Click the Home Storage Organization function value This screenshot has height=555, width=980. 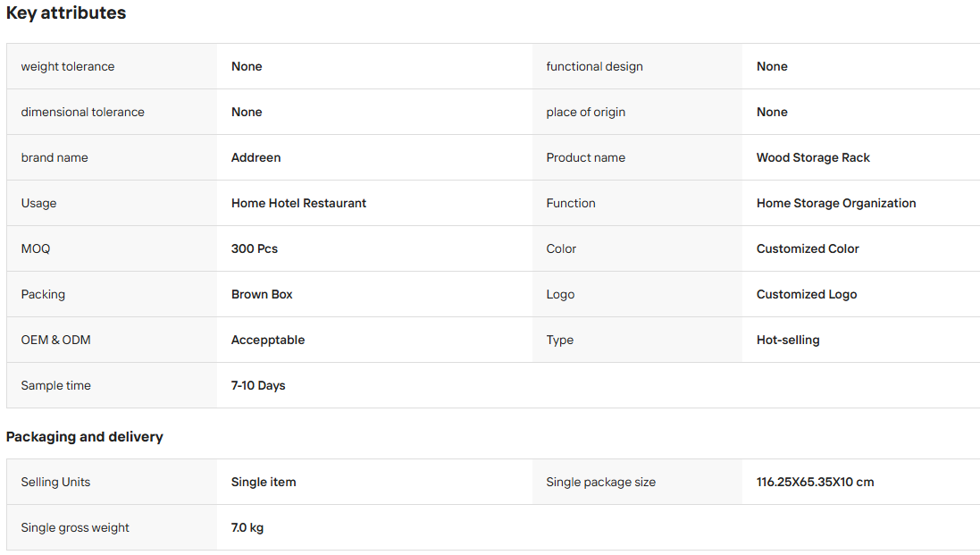(835, 203)
